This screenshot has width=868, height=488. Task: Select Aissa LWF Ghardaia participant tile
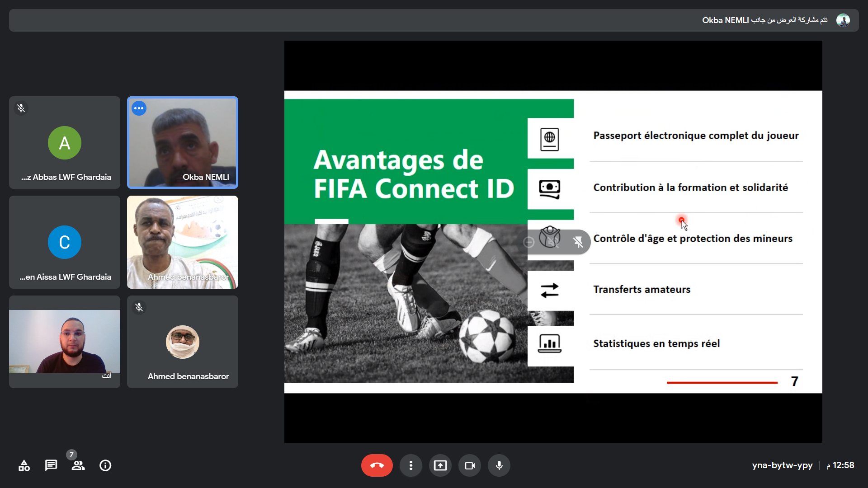pyautogui.click(x=65, y=242)
